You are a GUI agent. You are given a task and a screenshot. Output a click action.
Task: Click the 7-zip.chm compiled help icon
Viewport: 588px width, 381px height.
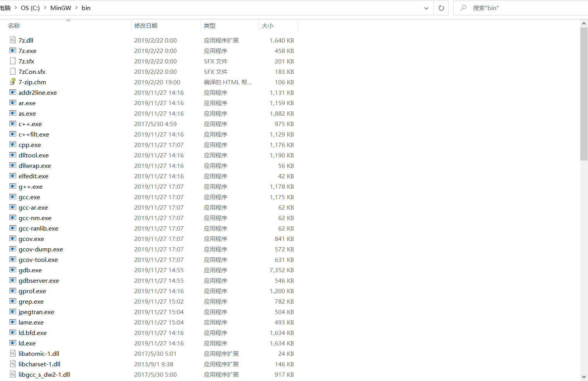[x=12, y=82]
